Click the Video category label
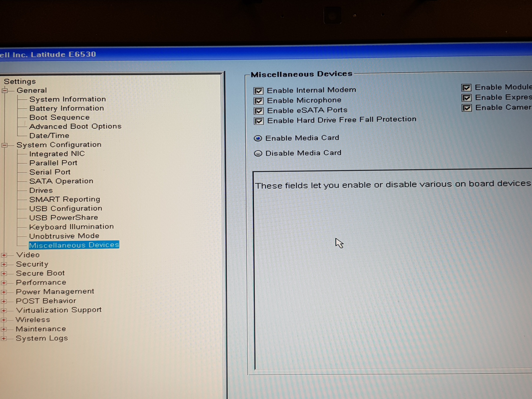The width and height of the screenshot is (532, 399). [x=28, y=255]
